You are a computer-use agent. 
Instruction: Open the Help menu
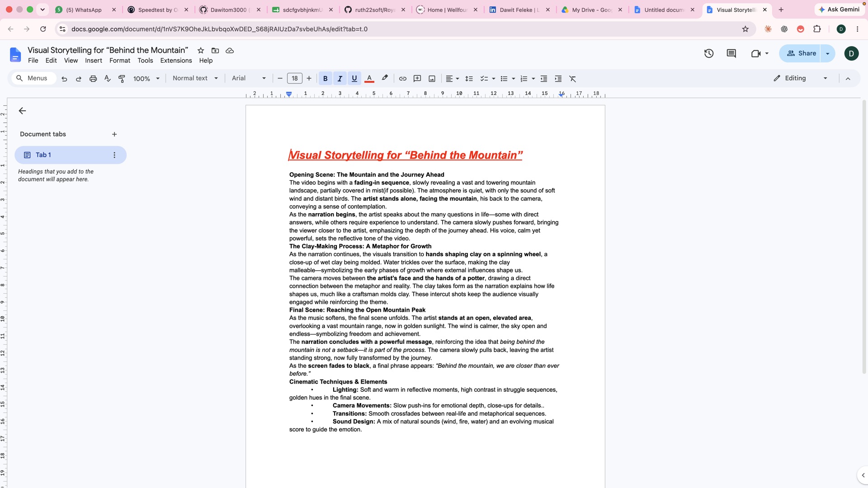click(x=206, y=61)
